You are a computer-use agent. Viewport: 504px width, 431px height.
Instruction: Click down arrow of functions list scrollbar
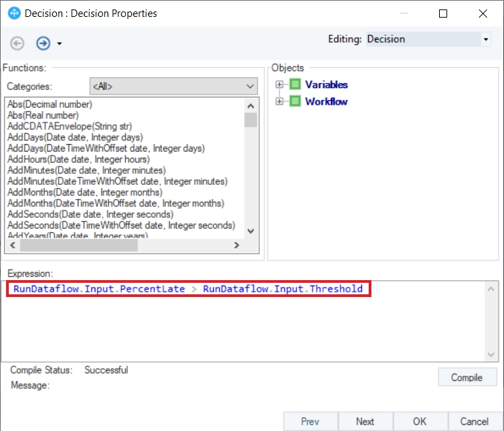251,231
